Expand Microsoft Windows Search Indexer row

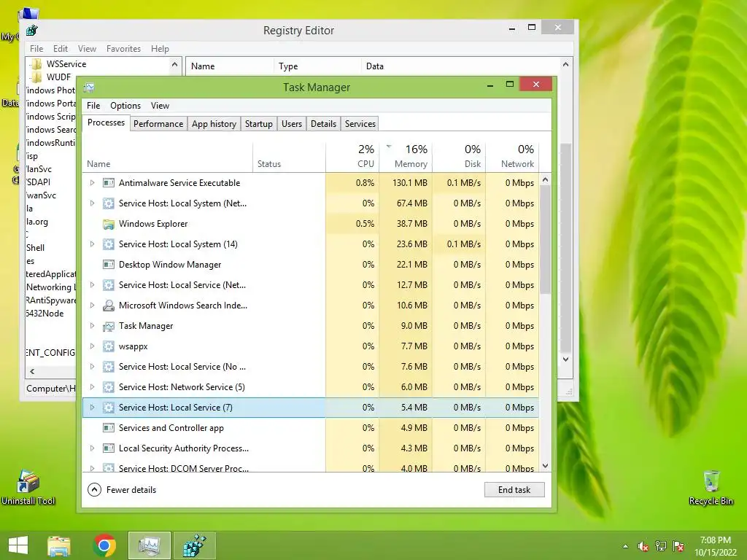93,306
